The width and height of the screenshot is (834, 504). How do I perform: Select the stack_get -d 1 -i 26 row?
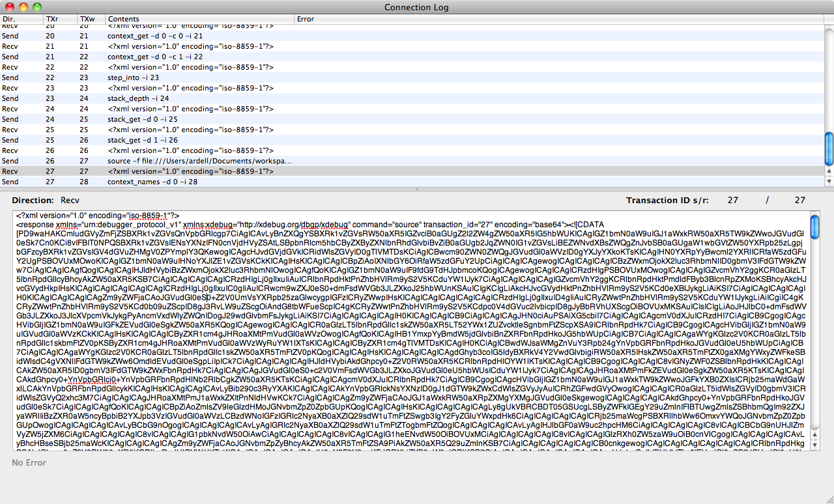[x=142, y=140]
